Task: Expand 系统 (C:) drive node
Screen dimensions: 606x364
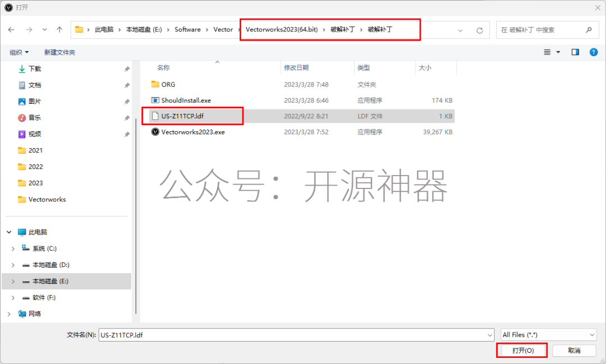Action: click(13, 248)
